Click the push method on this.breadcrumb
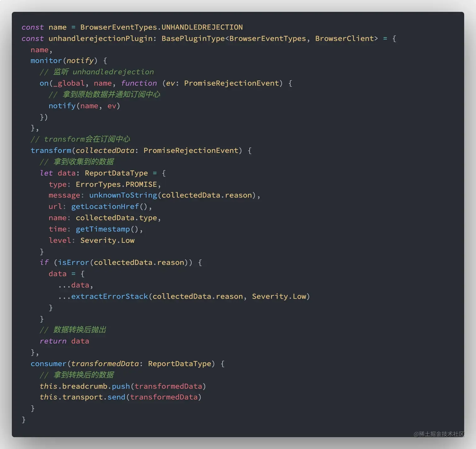476x449 pixels. 121,387
